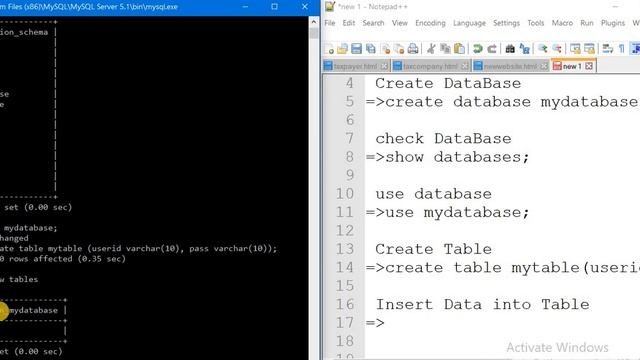Click the Redo arrow icon
The image size is (640, 360).
[492, 49]
